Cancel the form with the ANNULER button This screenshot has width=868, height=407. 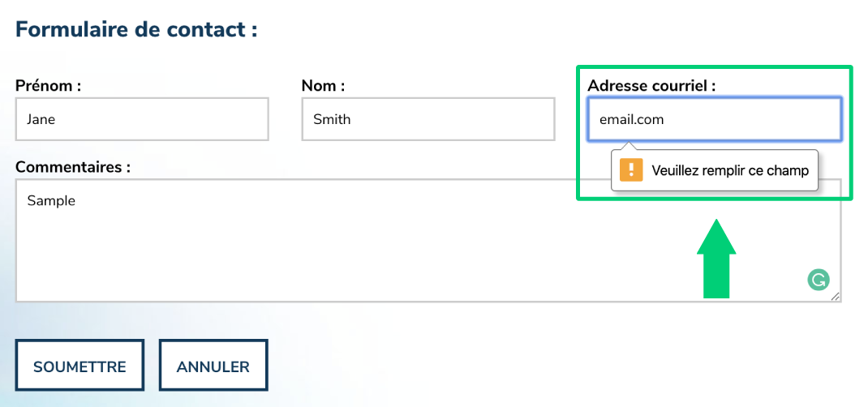pyautogui.click(x=213, y=366)
